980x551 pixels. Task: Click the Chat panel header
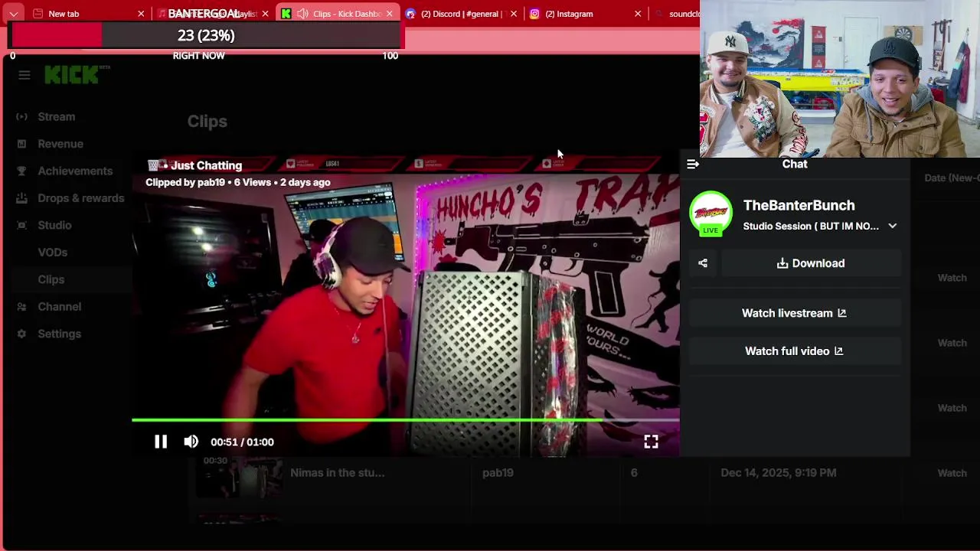tap(795, 164)
